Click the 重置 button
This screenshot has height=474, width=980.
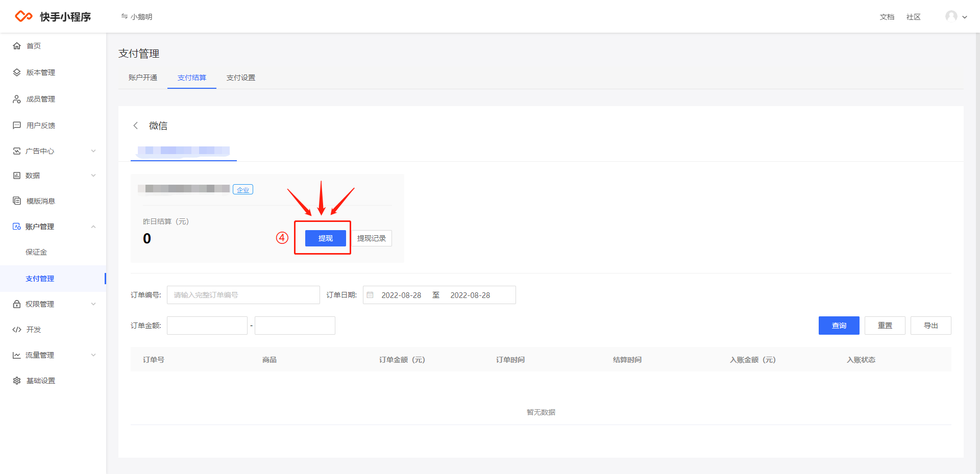coord(885,326)
